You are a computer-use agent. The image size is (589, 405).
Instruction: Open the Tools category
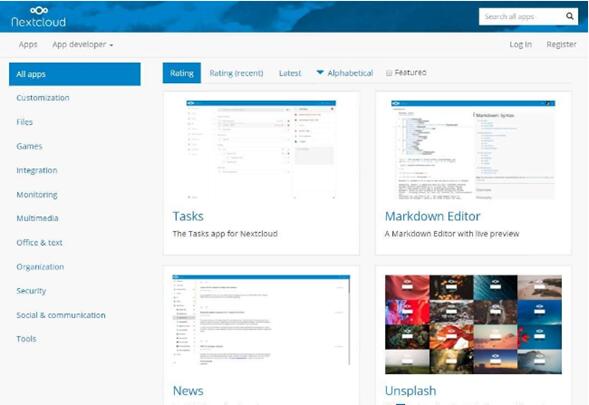(26, 339)
